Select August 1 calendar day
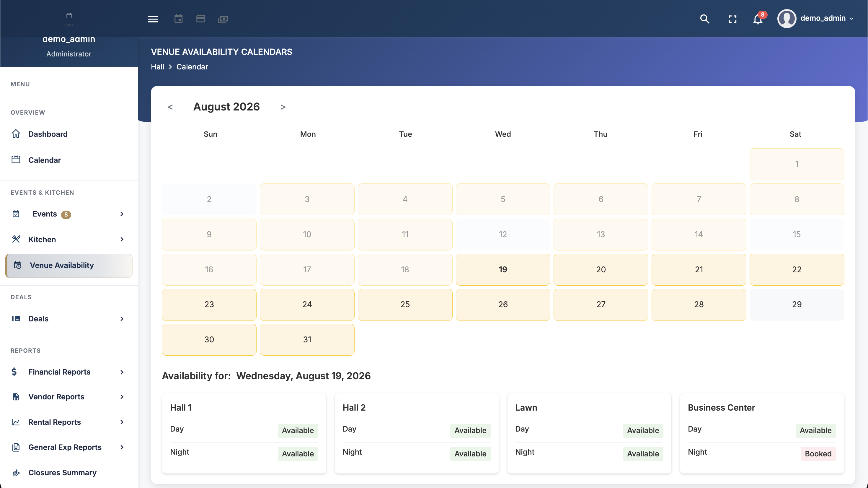Image resolution: width=868 pixels, height=488 pixels. (797, 164)
